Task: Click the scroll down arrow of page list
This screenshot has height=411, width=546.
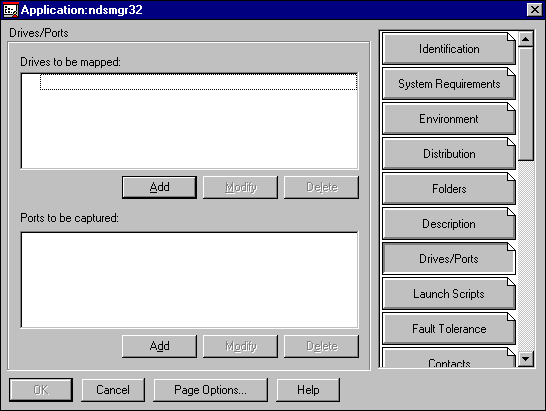Action: click(525, 359)
